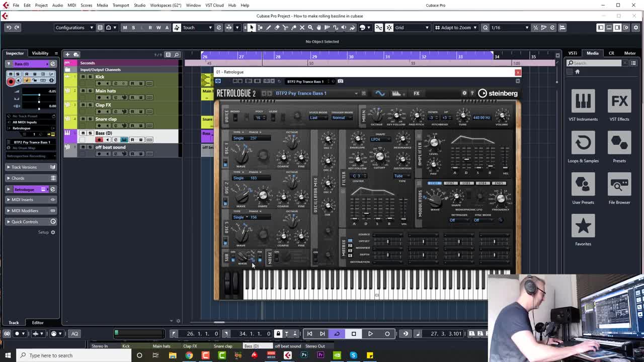Click the Retrologue main Volume knob

[x=501, y=116]
